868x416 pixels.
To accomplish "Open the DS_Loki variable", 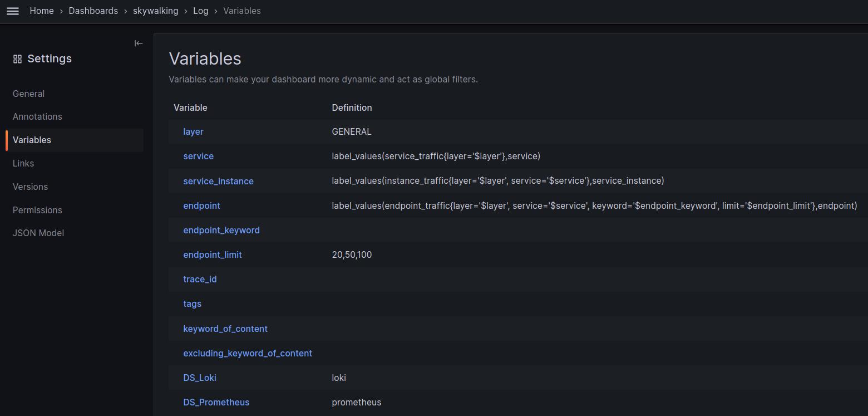I will [199, 378].
